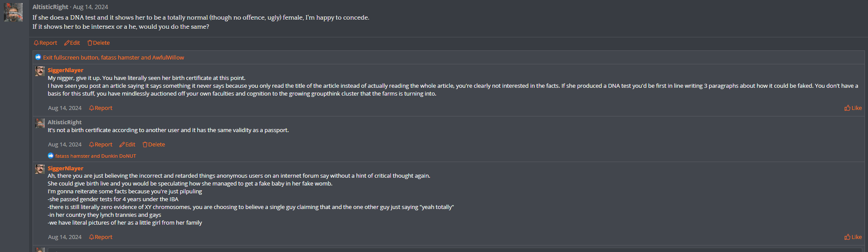Like SiggerNlayer's first comment

click(853, 108)
